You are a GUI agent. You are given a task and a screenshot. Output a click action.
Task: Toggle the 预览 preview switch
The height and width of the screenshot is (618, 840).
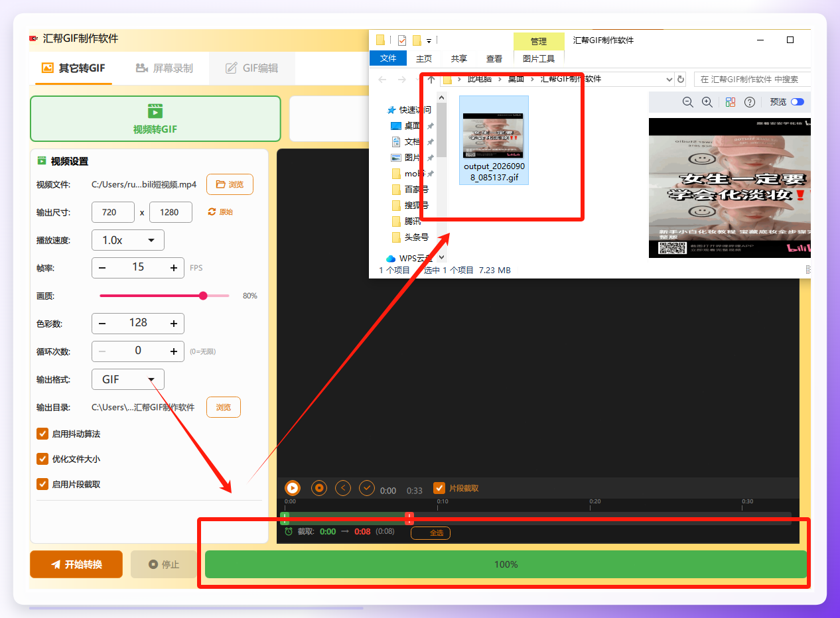797,102
